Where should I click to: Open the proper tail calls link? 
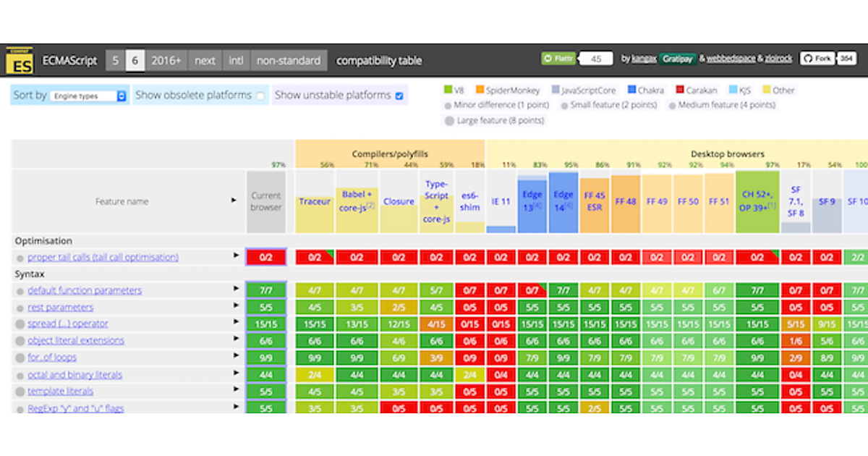tap(103, 258)
